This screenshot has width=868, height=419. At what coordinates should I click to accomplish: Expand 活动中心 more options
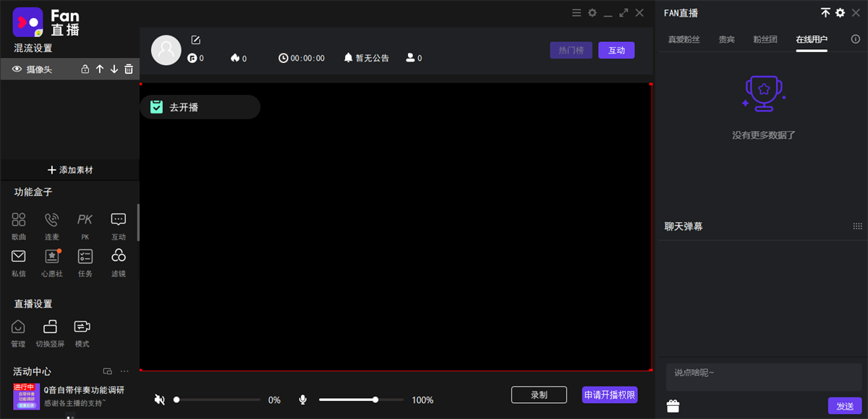click(x=124, y=371)
